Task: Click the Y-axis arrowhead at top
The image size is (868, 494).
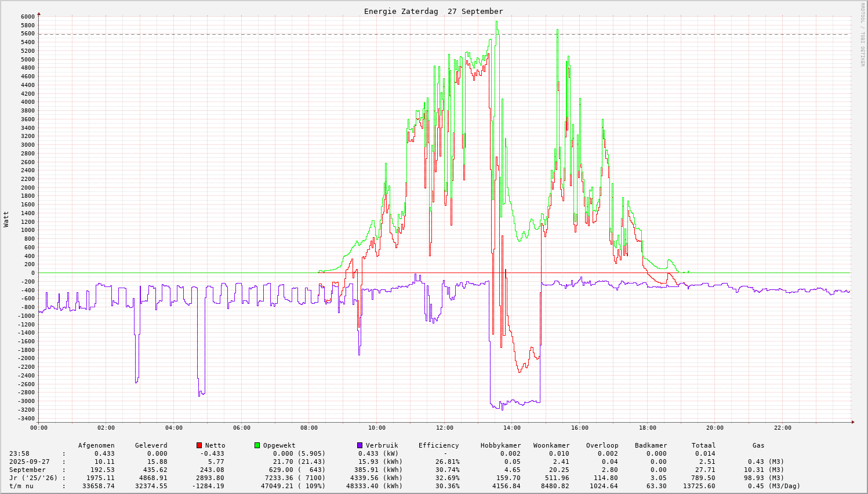Action: coord(39,13)
